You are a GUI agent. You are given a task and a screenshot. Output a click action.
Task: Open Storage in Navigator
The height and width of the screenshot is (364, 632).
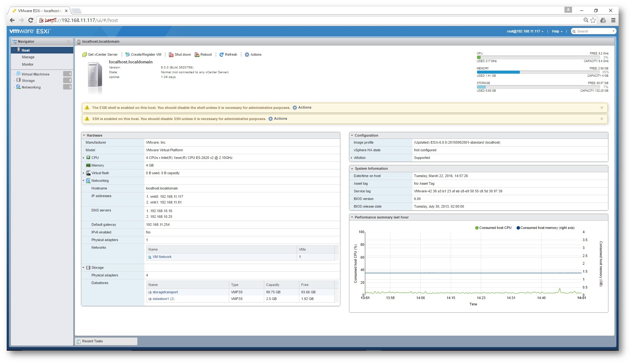click(28, 81)
